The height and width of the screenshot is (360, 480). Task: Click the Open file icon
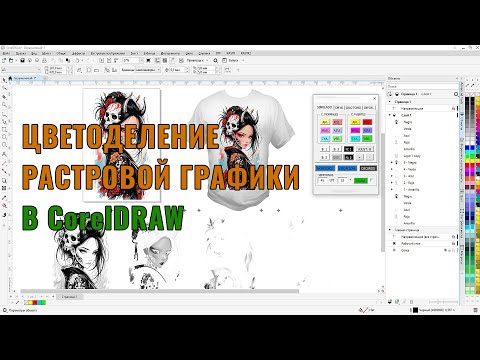(11, 60)
